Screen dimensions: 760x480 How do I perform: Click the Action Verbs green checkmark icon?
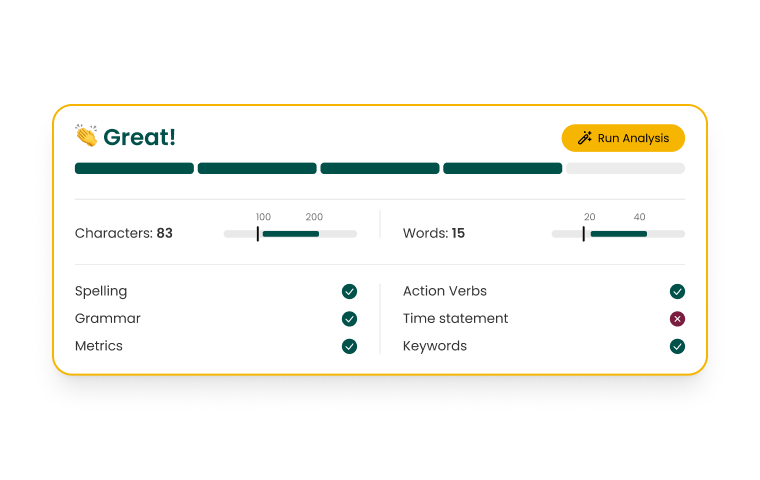tap(677, 291)
